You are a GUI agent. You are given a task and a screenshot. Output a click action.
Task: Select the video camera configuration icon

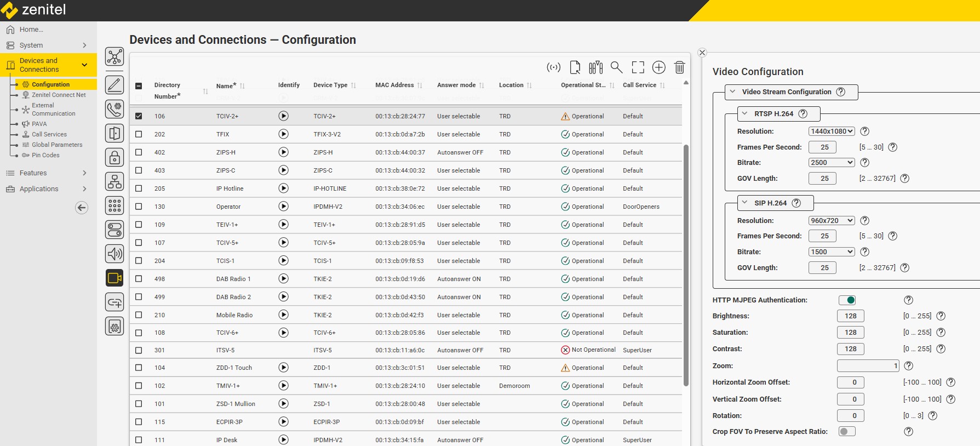pos(114,278)
